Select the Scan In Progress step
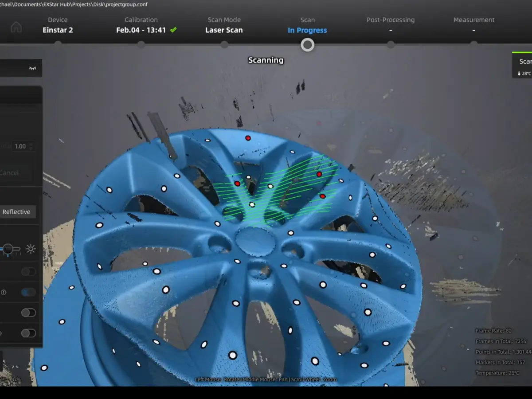The height and width of the screenshot is (399, 532). (x=307, y=25)
